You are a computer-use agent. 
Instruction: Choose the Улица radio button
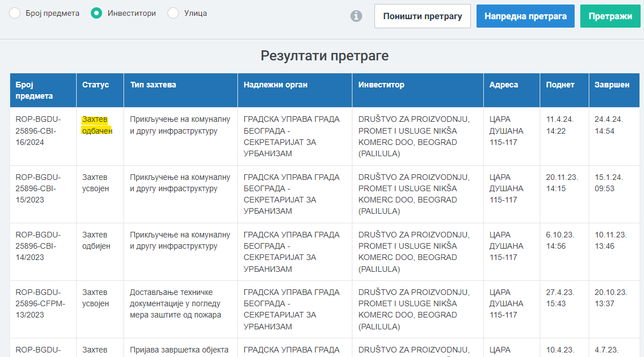tap(174, 13)
